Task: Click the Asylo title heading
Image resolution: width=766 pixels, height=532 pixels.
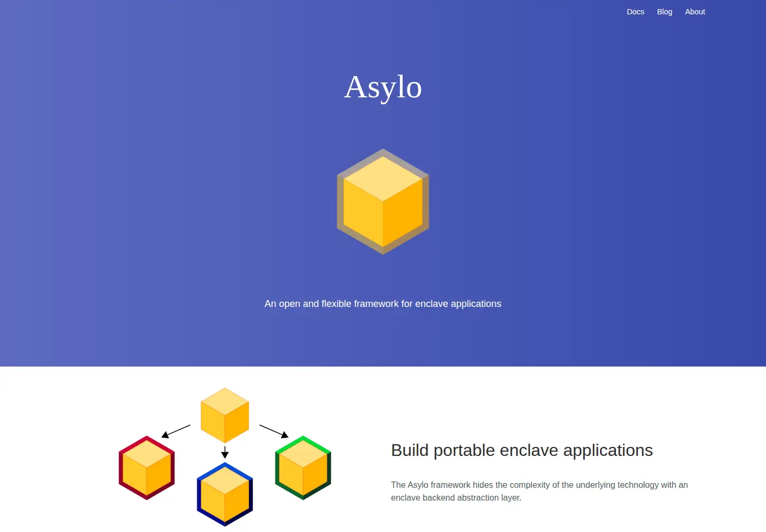Action: coord(383,87)
